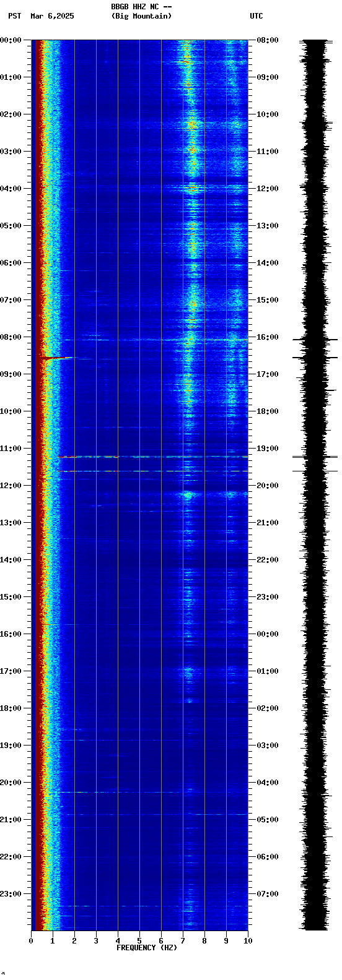Click the "14:00" UTC axis label
This screenshot has height=980, width=342.
[268, 263]
